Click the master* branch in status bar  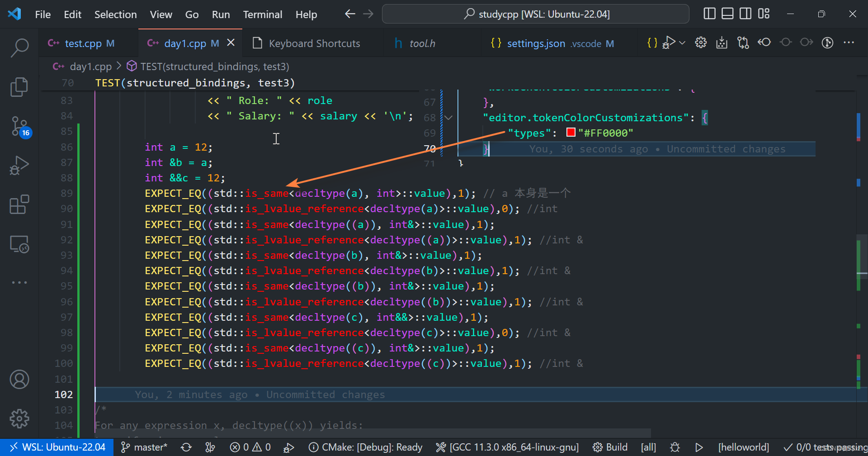point(144,447)
